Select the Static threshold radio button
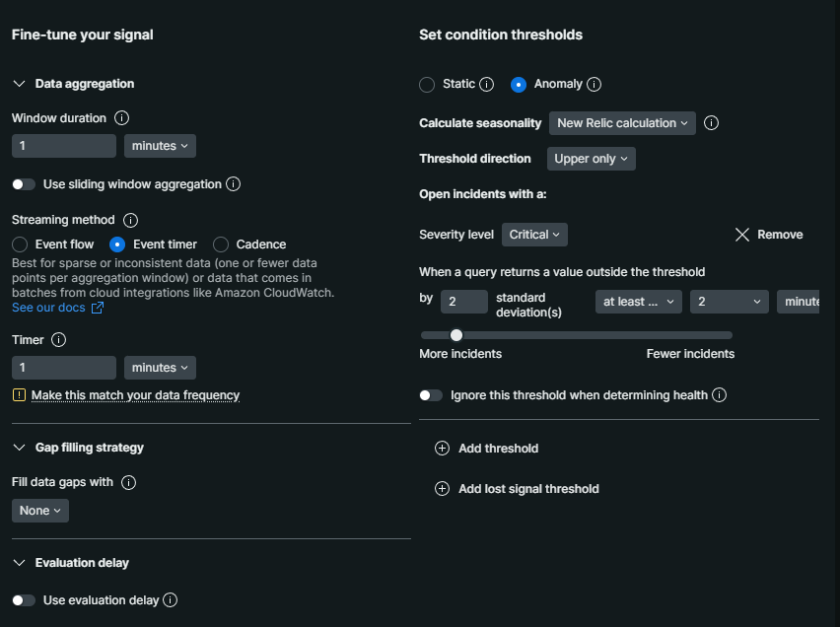 427,85
